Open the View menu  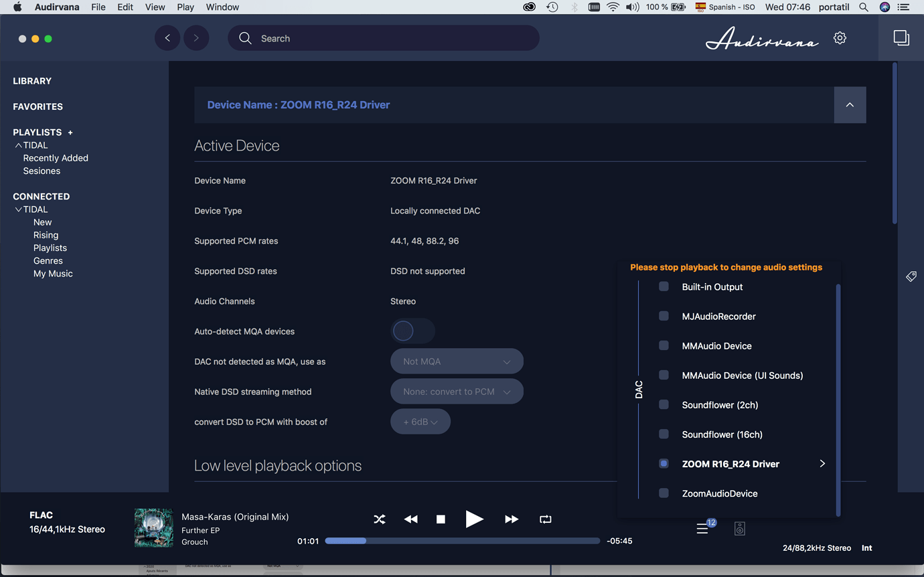(155, 7)
